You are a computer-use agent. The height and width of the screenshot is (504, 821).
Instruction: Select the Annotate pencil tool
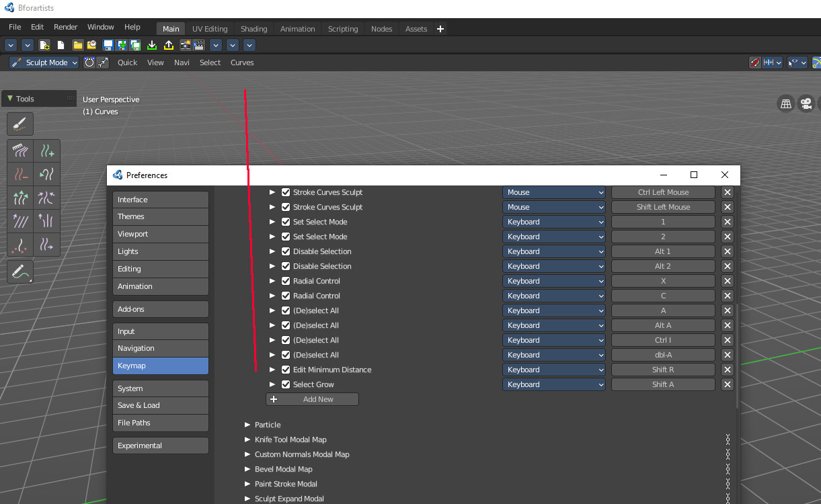click(20, 272)
